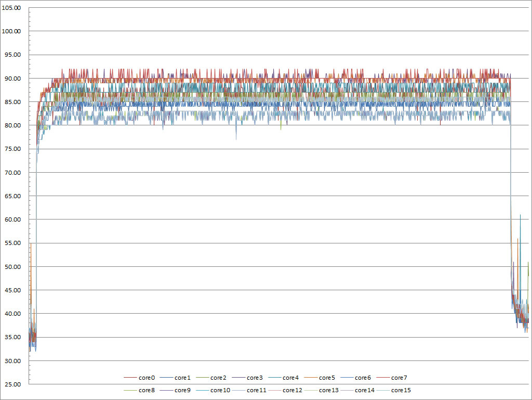Viewport: 532px width, 400px height.
Task: Click the 65.00 axis label
Action: [x=12, y=196]
